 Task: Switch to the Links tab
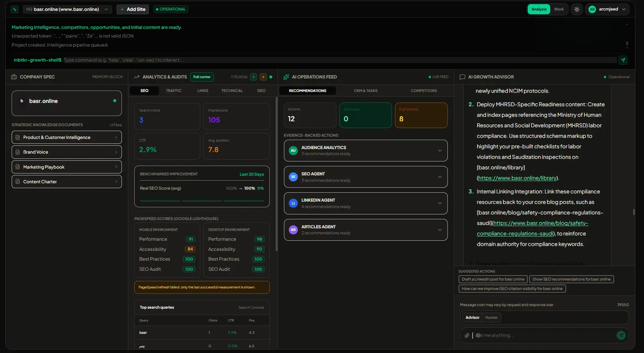tap(203, 91)
